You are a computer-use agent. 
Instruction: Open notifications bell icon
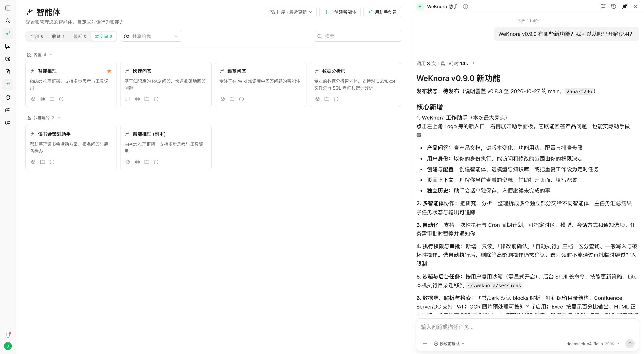tap(8, 335)
